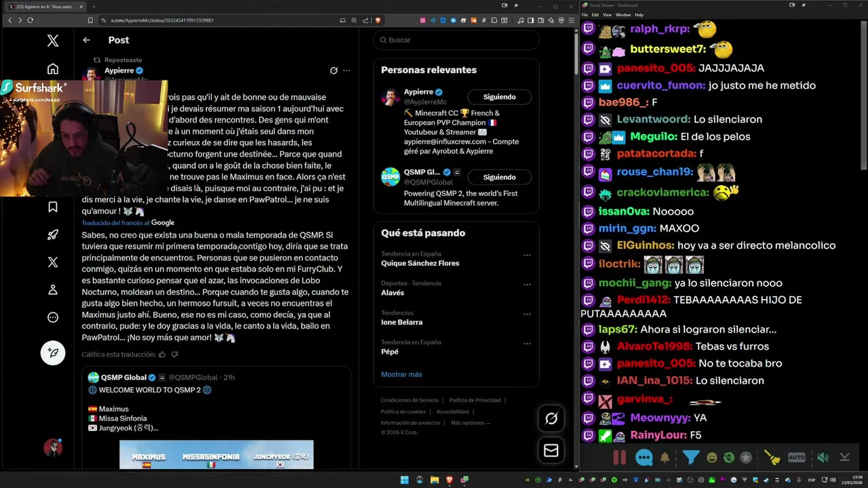Toggle the muted speaker in Social Stream
Viewport: 868px width, 488px height.
pos(823,457)
